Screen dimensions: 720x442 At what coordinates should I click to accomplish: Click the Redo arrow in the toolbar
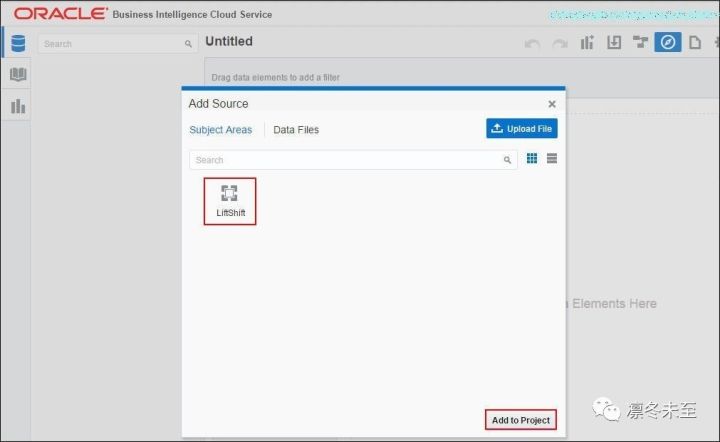[560, 44]
